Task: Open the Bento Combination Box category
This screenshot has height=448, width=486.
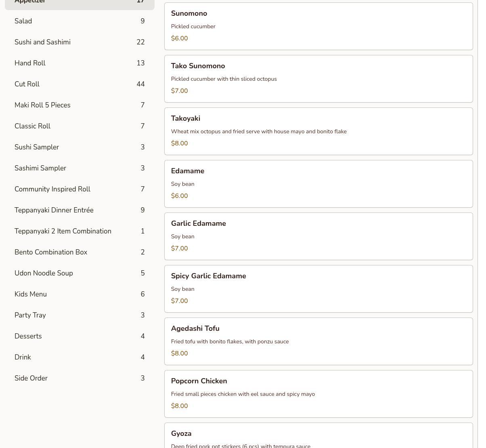Action: tap(80, 252)
